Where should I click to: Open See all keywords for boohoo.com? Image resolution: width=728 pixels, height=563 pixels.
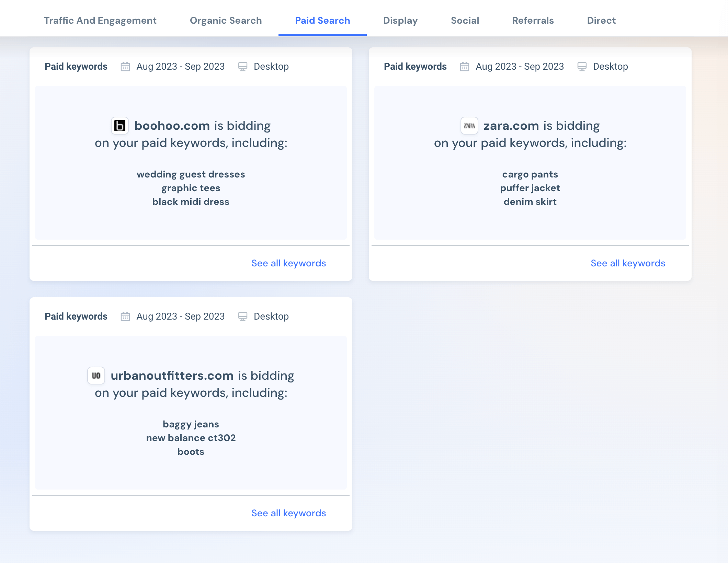[288, 263]
